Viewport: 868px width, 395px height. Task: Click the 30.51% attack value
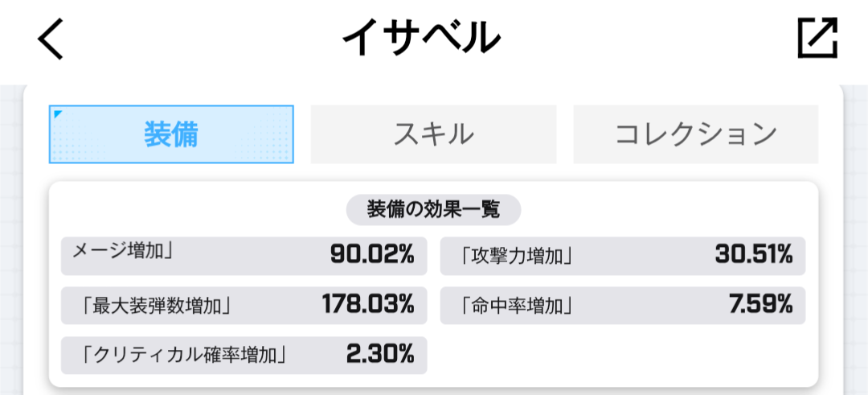(x=753, y=256)
